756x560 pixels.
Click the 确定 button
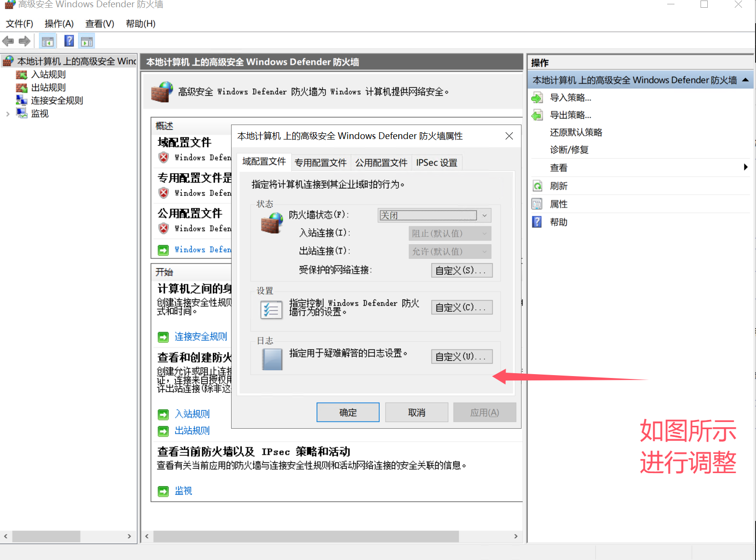[x=348, y=413]
